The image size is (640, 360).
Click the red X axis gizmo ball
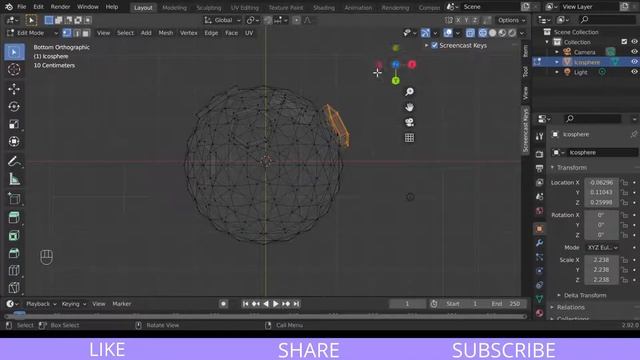point(412,64)
